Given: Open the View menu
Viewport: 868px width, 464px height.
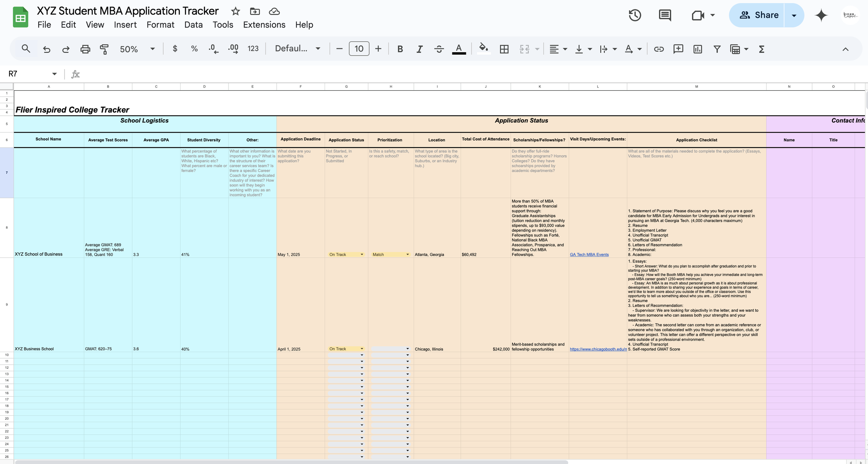Looking at the screenshot, I should click(95, 25).
